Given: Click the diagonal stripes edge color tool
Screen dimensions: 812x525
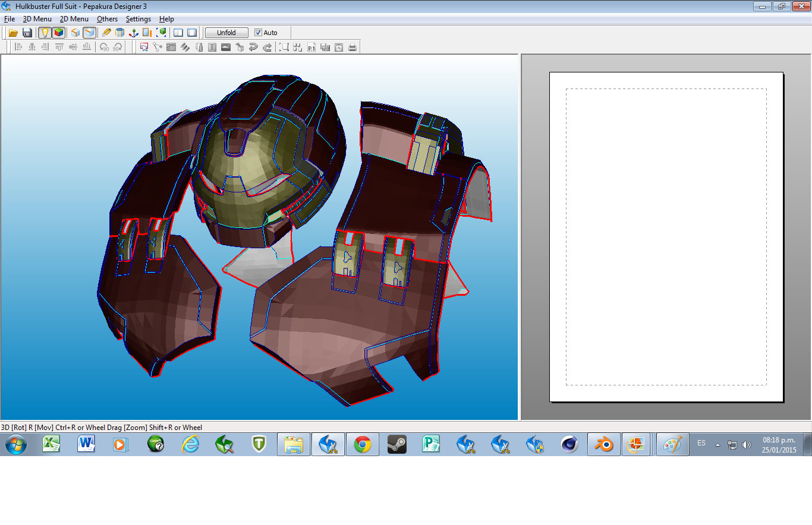Looking at the screenshot, I should pyautogui.click(x=185, y=47).
